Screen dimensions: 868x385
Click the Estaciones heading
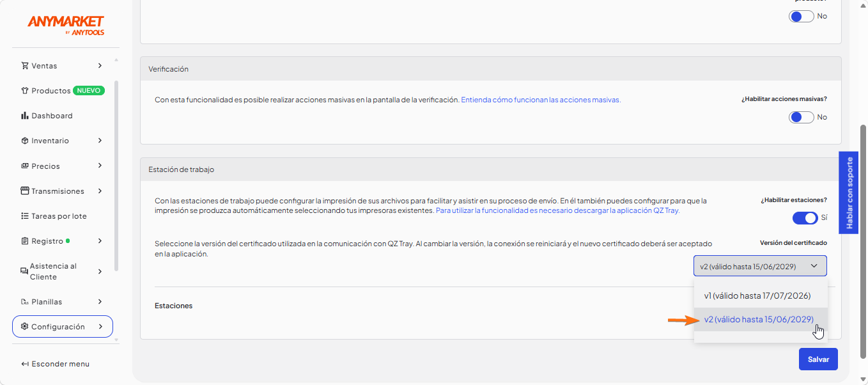click(174, 306)
